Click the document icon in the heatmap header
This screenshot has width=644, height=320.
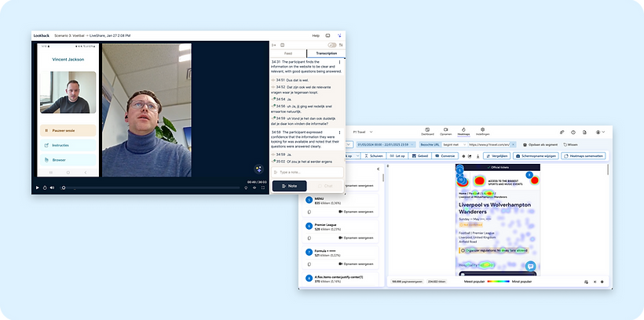[x=584, y=132]
